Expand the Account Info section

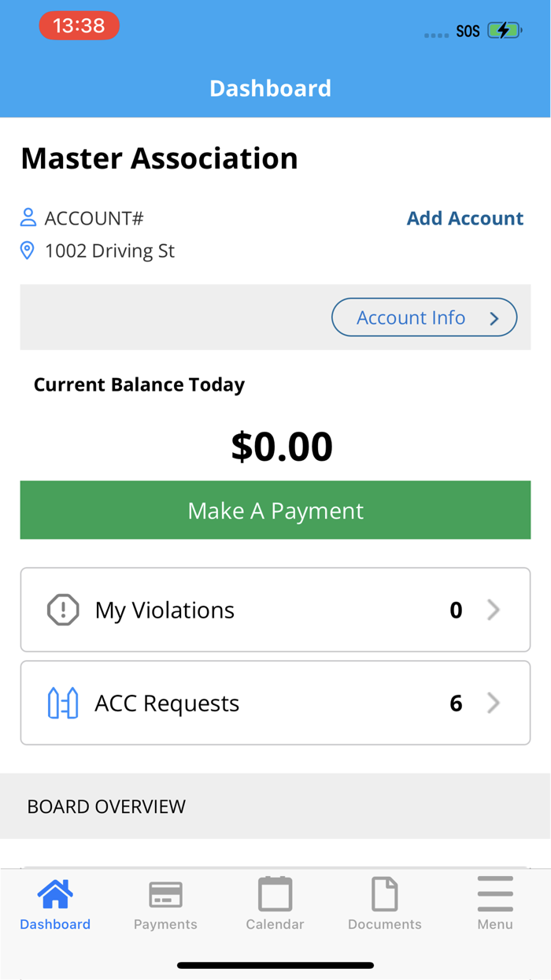(x=424, y=317)
